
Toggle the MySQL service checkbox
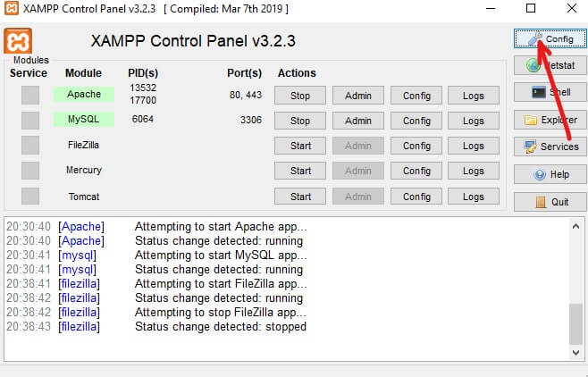coord(30,121)
